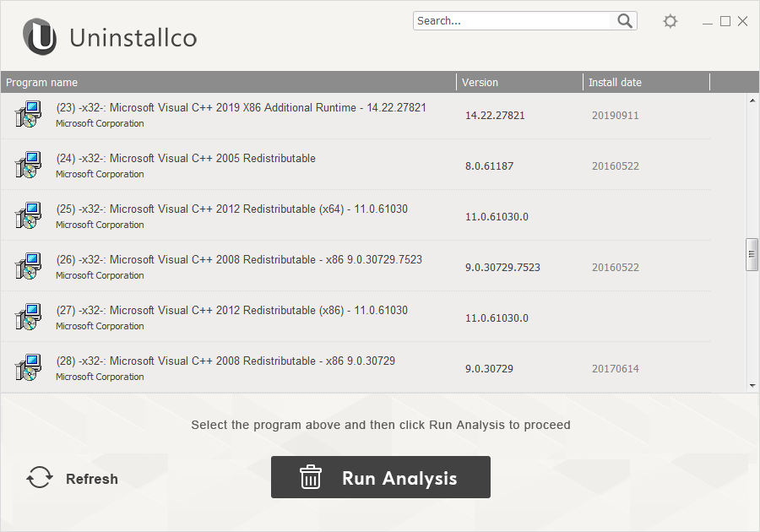Click version 11.0.61030.0 in row (25)
The image size is (760, 532).
[x=497, y=216]
